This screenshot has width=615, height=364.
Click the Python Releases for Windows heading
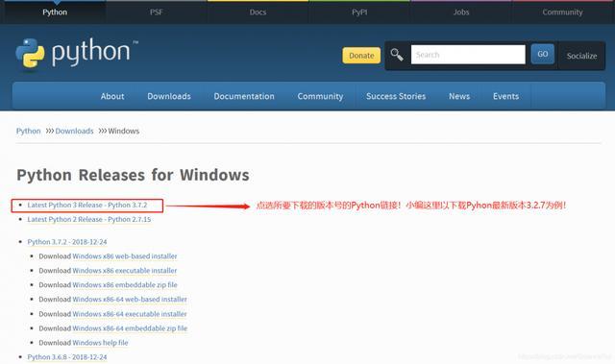[x=133, y=175]
